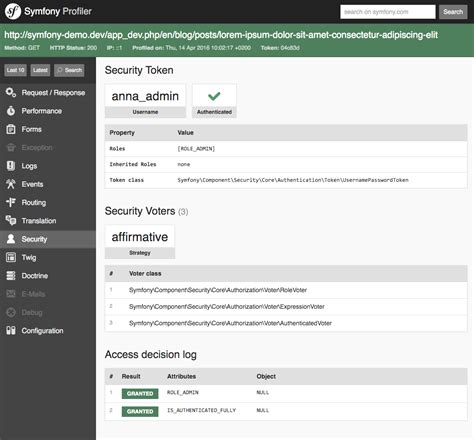
Task: Open the profiled URL link in header
Action: [x=221, y=35]
